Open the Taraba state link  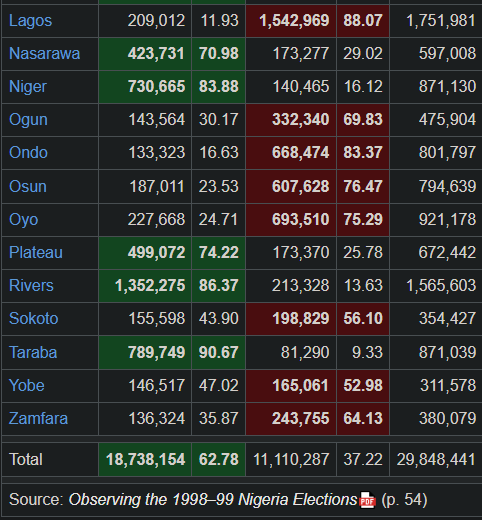pos(33,352)
